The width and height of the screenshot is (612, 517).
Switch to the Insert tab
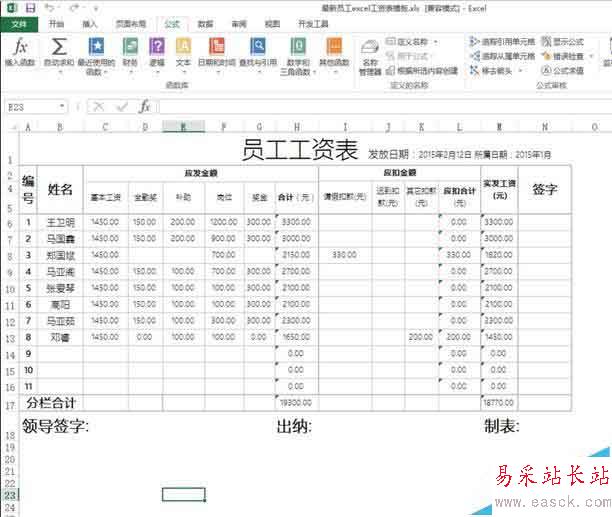click(x=89, y=24)
